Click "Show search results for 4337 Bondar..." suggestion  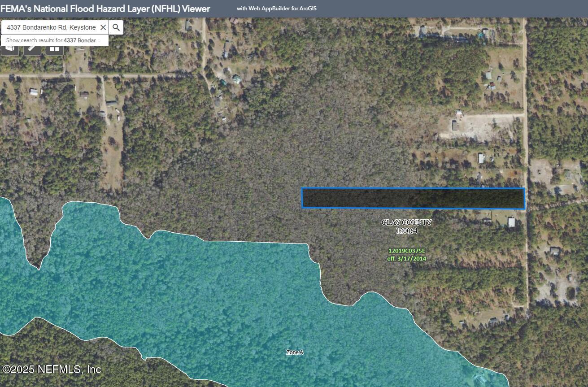click(53, 40)
